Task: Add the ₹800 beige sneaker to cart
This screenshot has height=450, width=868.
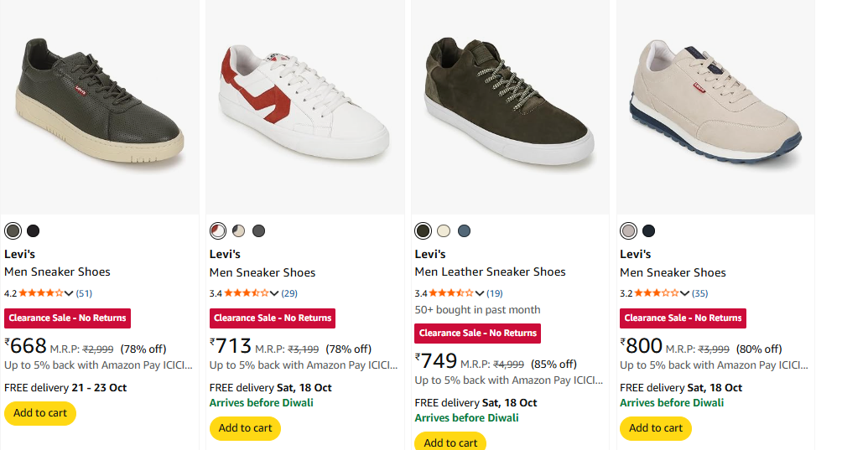Action: (656, 428)
